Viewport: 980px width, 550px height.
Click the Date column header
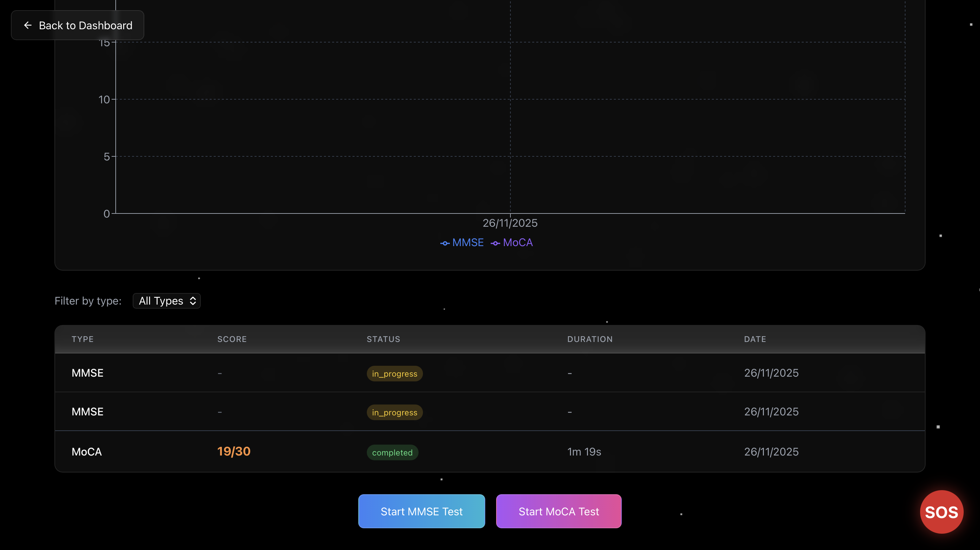click(x=755, y=339)
